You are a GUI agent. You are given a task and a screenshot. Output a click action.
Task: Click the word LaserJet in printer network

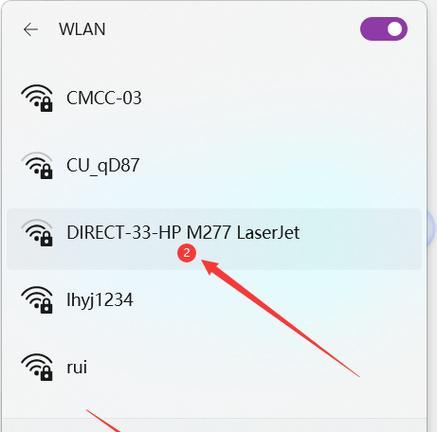[x=268, y=232]
